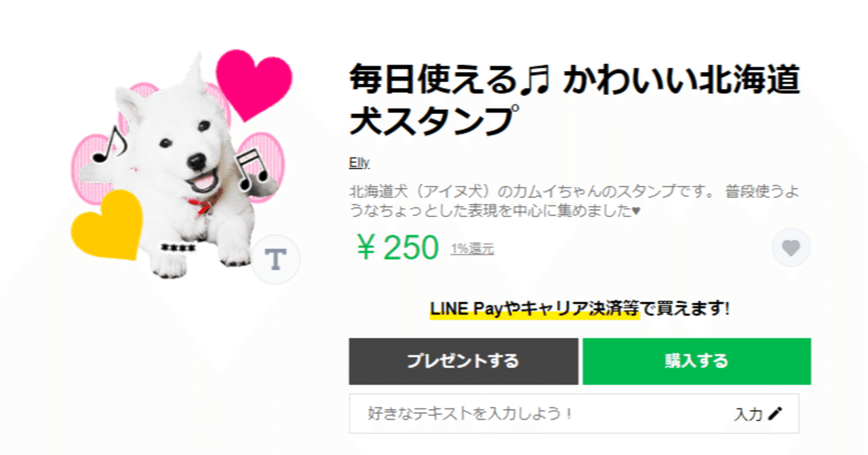Viewport: 868px width, 455px height.
Task: Click the 入力 label in text field
Action: coord(748,414)
